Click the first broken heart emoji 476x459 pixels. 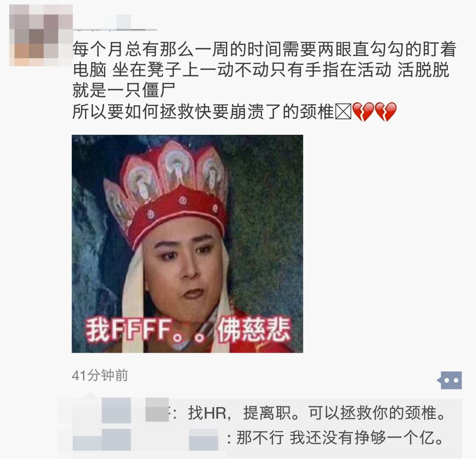coord(363,112)
